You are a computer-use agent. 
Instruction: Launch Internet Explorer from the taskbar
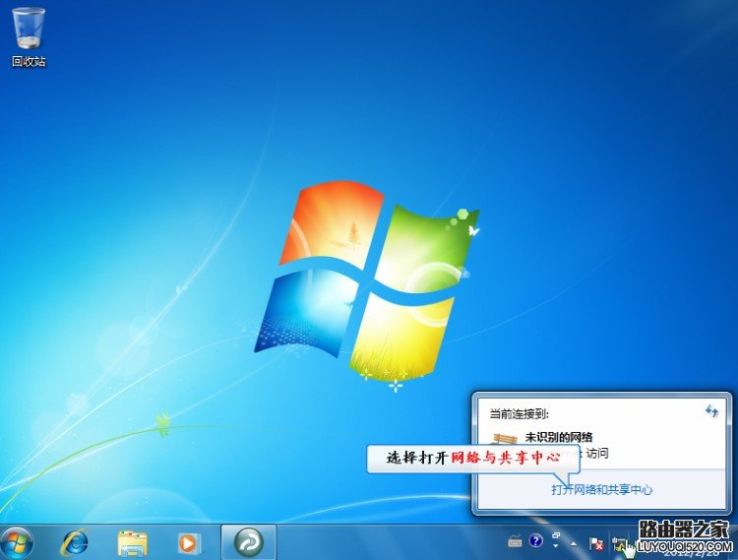[75, 543]
